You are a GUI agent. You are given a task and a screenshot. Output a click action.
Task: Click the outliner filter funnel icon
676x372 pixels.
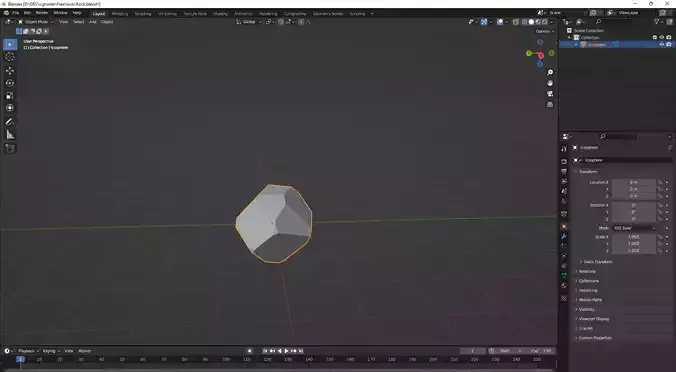tap(656, 22)
